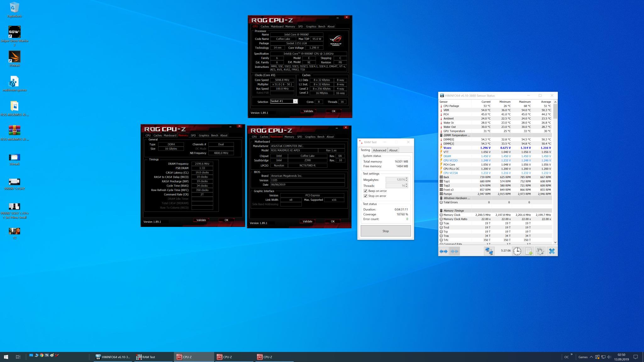Click OK in CPU-Z Mainboard window
The image size is (644, 362).
click(333, 221)
